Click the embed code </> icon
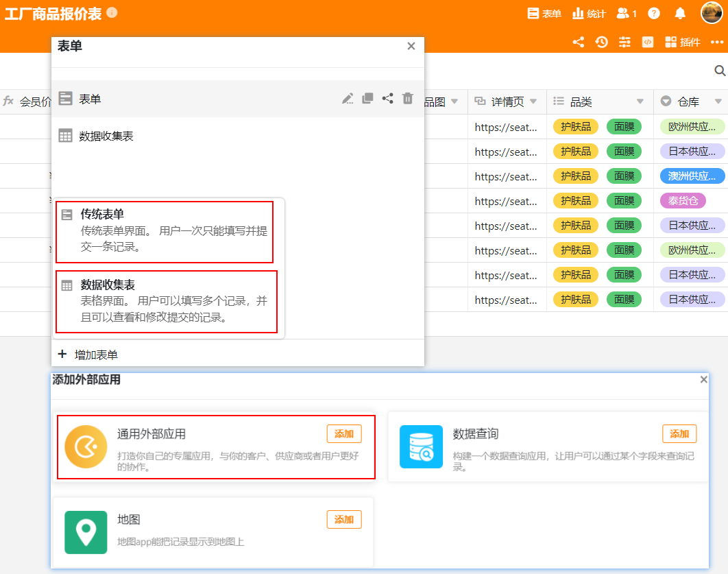 click(647, 42)
